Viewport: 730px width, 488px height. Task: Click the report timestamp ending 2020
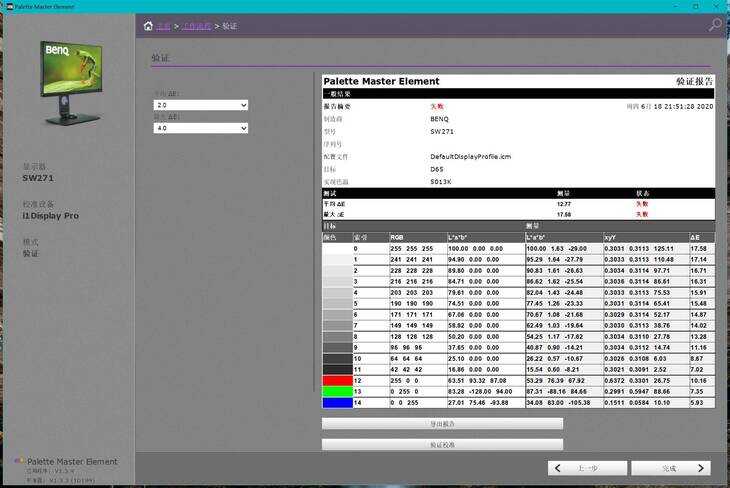[669, 106]
